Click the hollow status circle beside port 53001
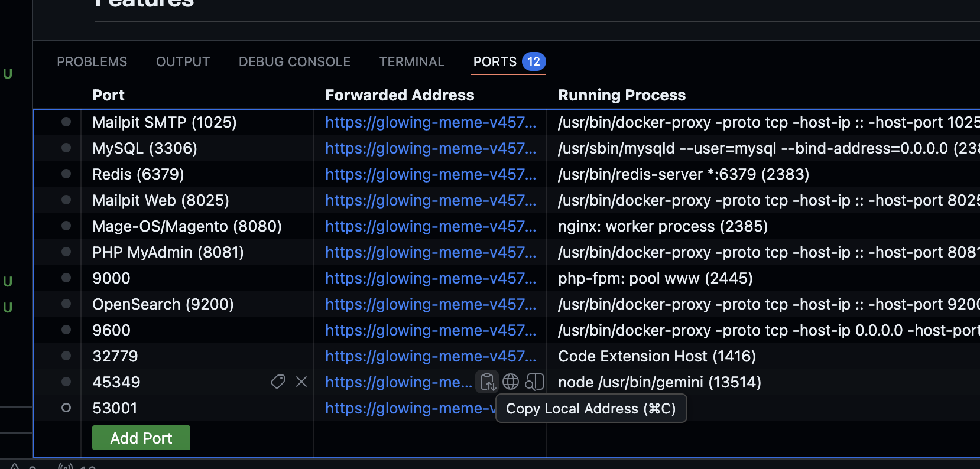 (x=66, y=408)
